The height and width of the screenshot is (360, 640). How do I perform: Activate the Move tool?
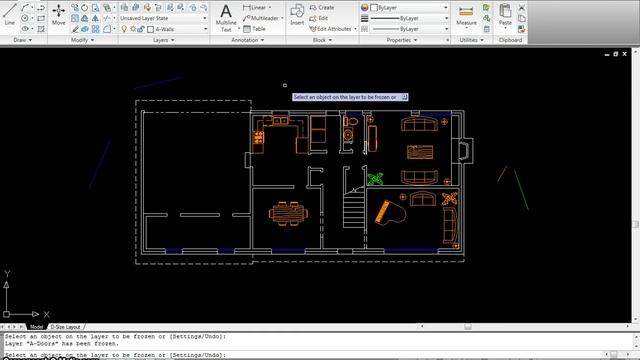58,15
